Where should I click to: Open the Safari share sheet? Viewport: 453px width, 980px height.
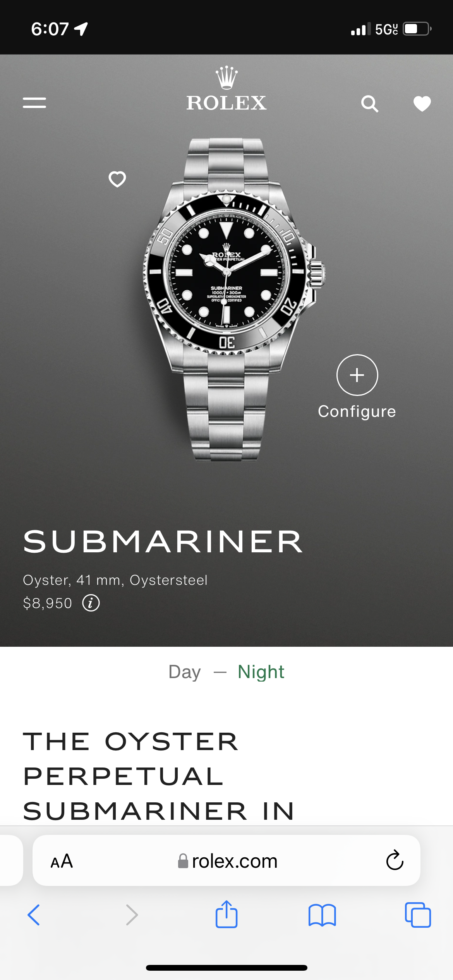pyautogui.click(x=226, y=914)
